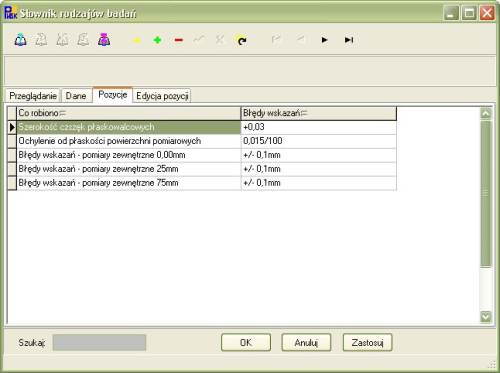This screenshot has height=373, width=500.
Task: Select the Pozycje tab
Action: 113,95
